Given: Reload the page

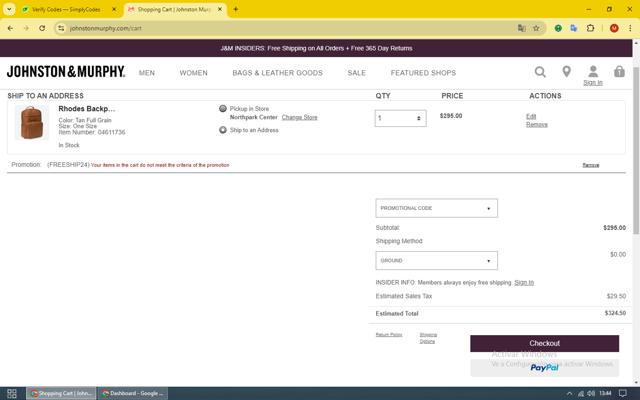Looking at the screenshot, I should point(42,28).
